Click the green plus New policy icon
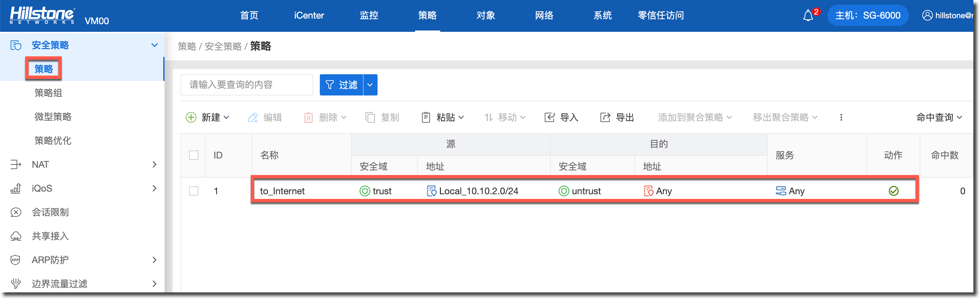 click(191, 117)
